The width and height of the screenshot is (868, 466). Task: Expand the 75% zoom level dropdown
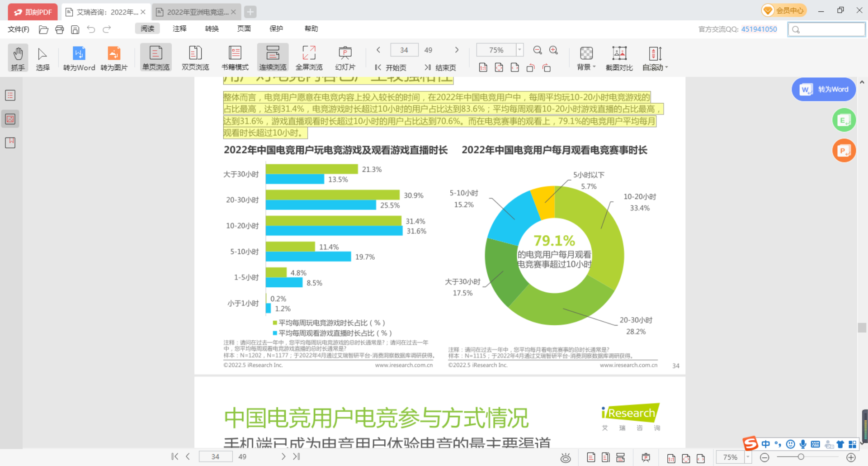519,50
